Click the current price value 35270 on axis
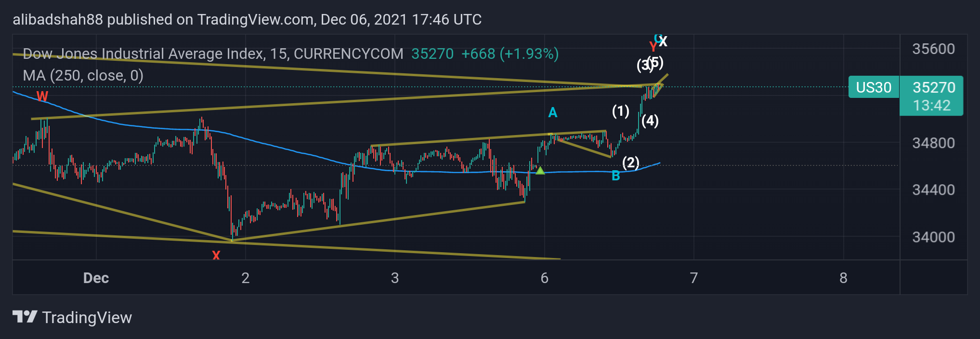 [x=934, y=87]
